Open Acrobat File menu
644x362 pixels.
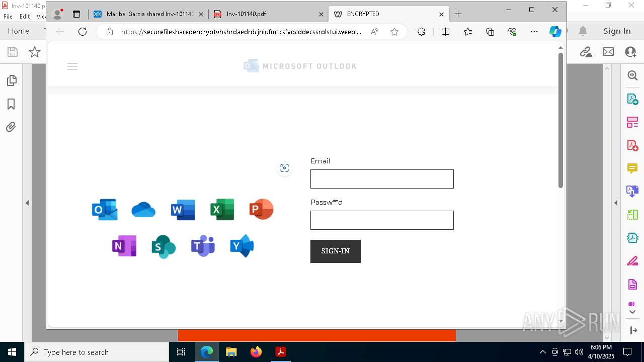tap(8, 17)
